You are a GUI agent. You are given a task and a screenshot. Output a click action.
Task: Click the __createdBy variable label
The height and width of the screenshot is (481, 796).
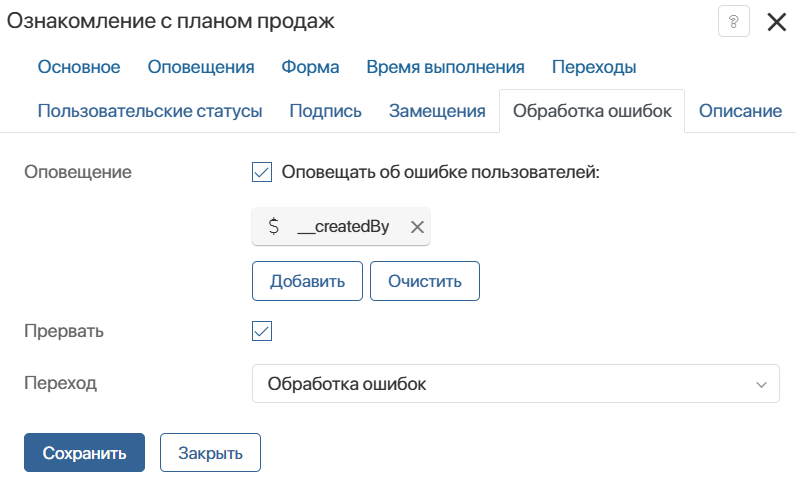(343, 227)
